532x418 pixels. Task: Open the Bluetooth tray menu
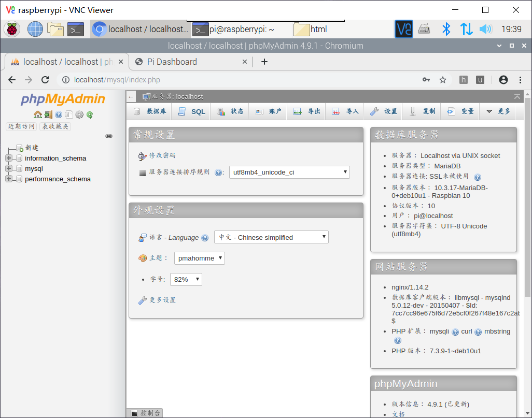(446, 29)
